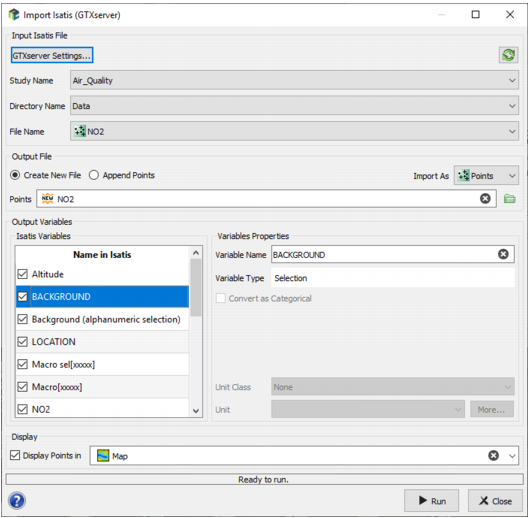The height and width of the screenshot is (518, 529).
Task: Click into the Points output name field
Action: click(266, 199)
